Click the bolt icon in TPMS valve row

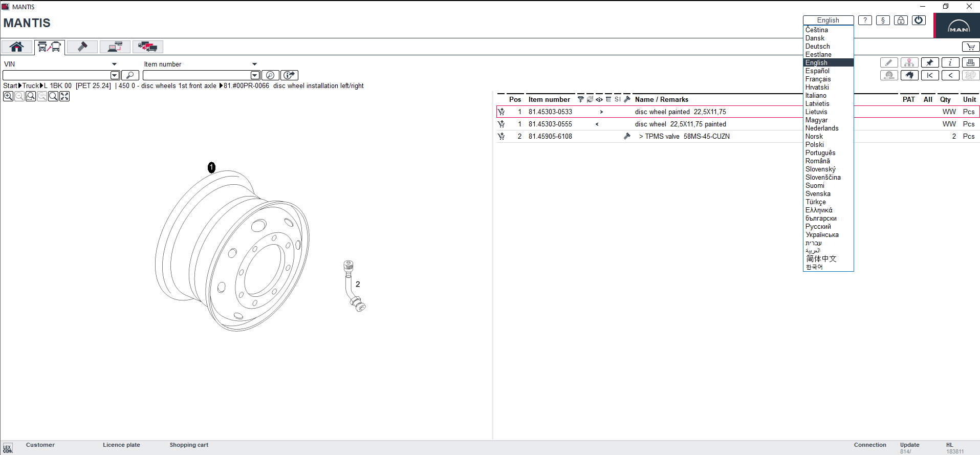(x=627, y=136)
